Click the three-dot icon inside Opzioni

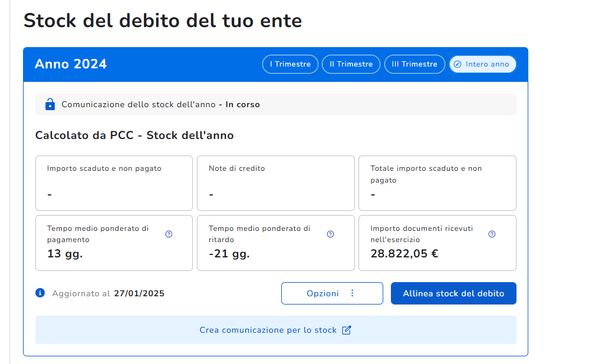[x=353, y=293]
